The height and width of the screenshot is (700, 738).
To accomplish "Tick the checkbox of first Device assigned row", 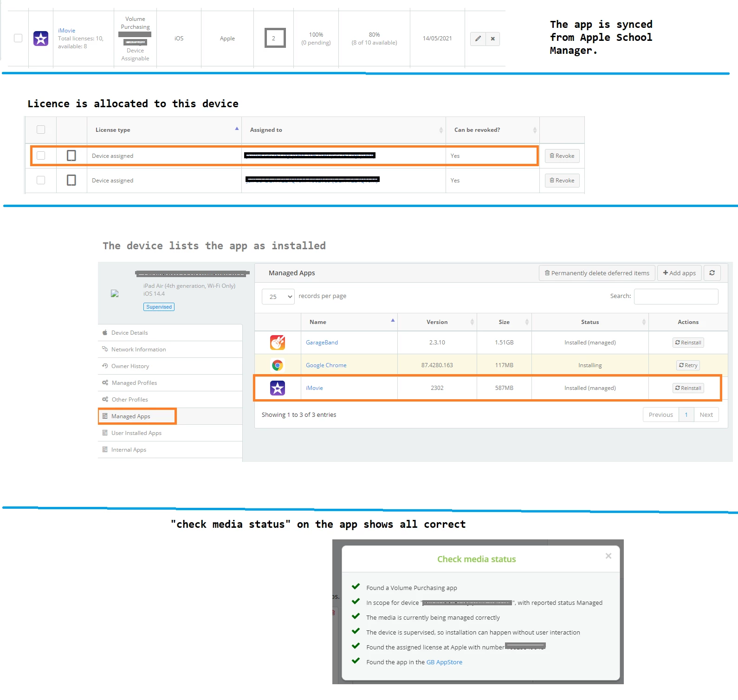I will coord(41,156).
